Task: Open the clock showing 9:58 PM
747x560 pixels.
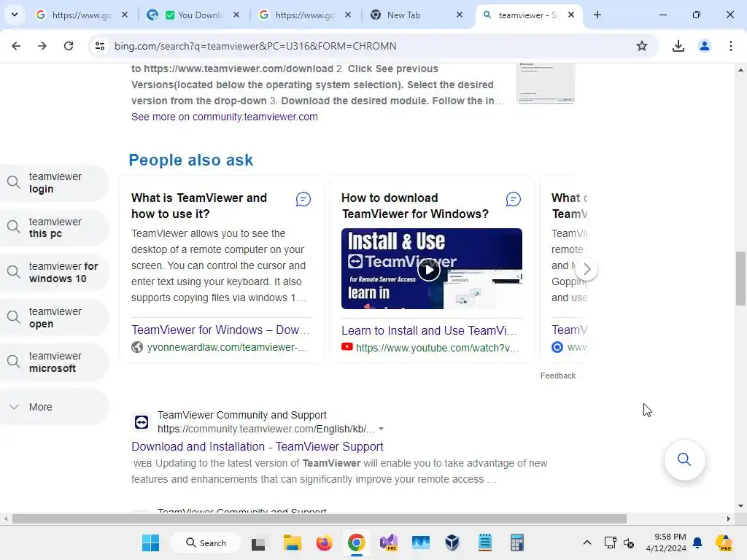Action: click(x=666, y=542)
